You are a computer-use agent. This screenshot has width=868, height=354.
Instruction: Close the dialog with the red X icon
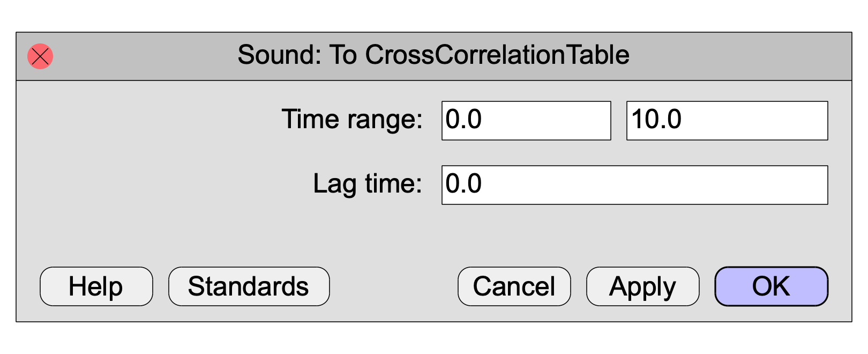[40, 56]
